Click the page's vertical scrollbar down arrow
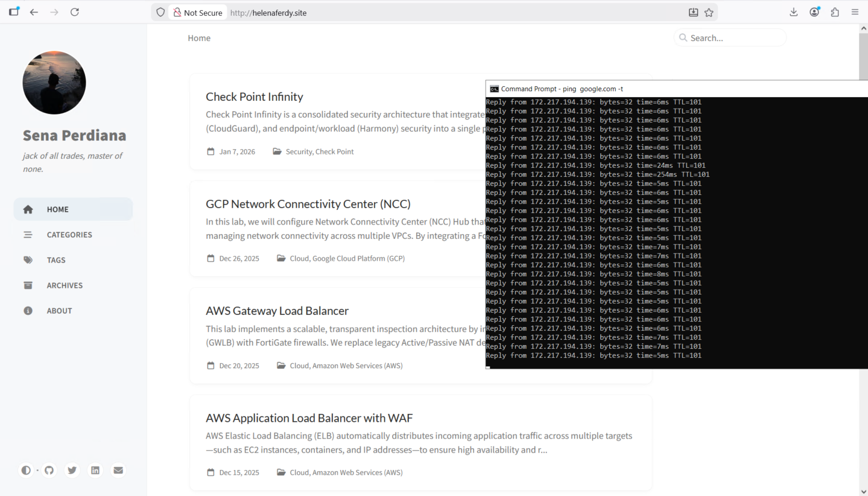868x496 pixels. 863,491
